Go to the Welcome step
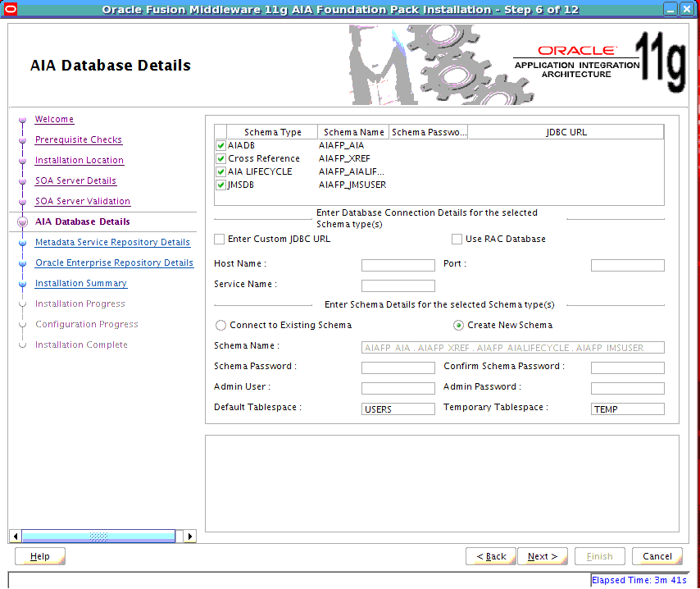700x589 pixels. pyautogui.click(x=54, y=119)
